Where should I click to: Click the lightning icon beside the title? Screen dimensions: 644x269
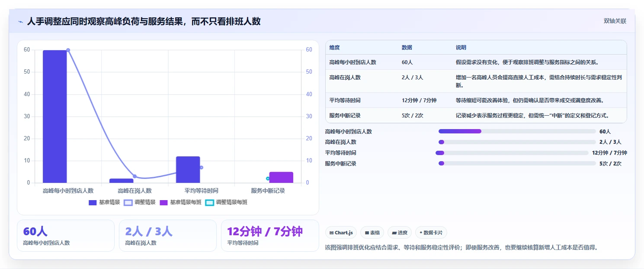point(20,22)
